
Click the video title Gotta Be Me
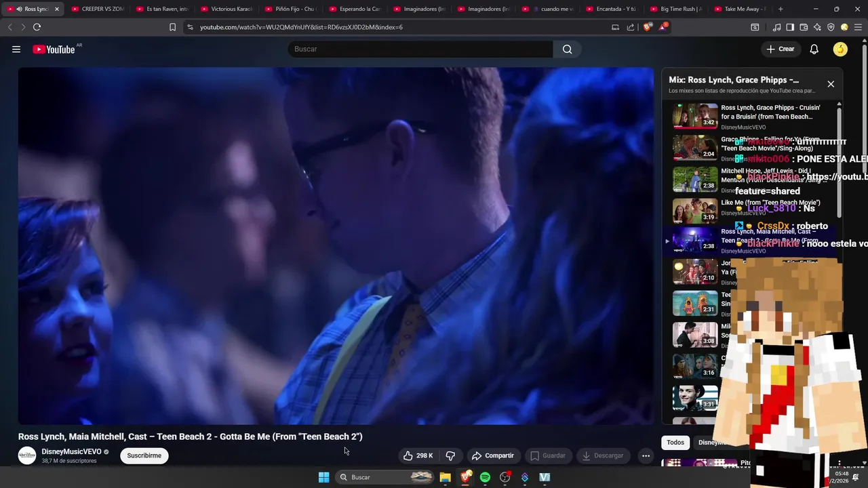coord(191,436)
